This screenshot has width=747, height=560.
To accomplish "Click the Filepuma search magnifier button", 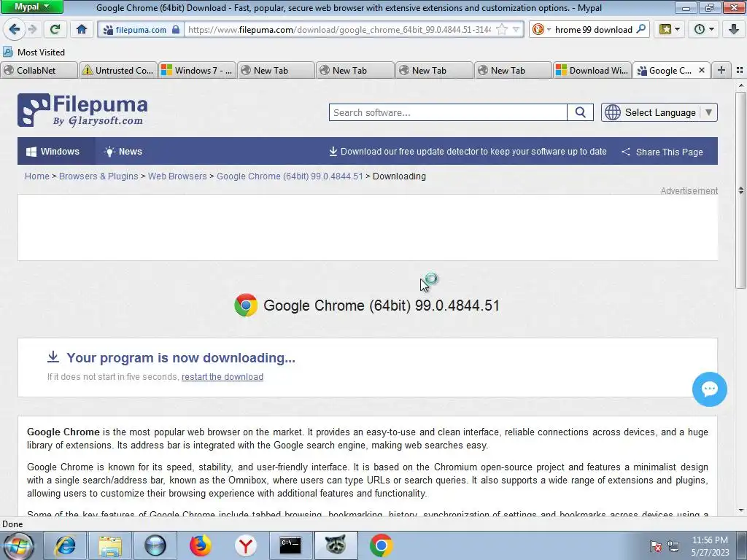I will click(x=580, y=112).
